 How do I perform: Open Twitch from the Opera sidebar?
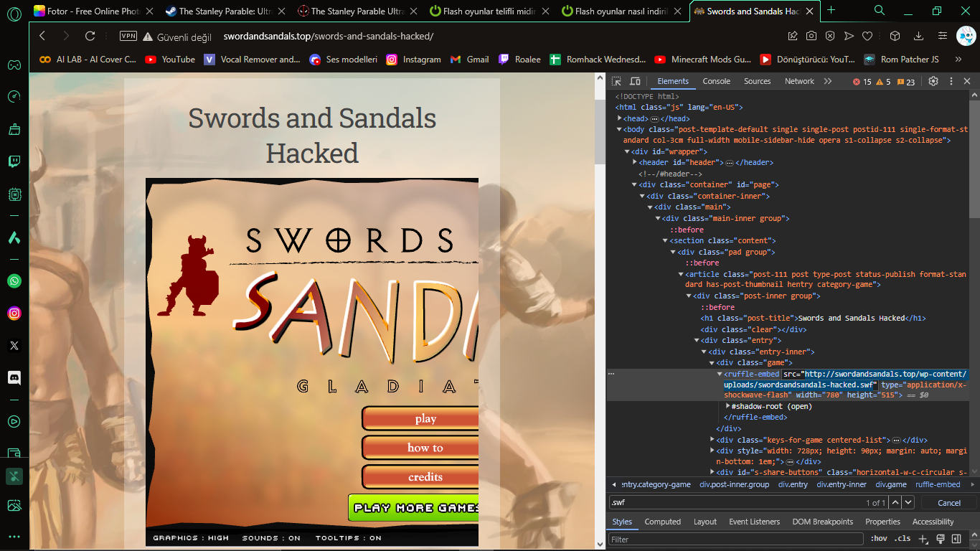tap(14, 161)
